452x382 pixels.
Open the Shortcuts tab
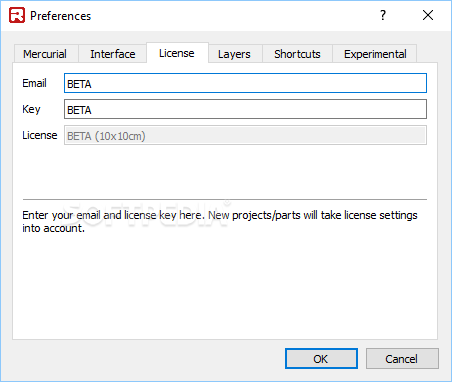click(297, 54)
